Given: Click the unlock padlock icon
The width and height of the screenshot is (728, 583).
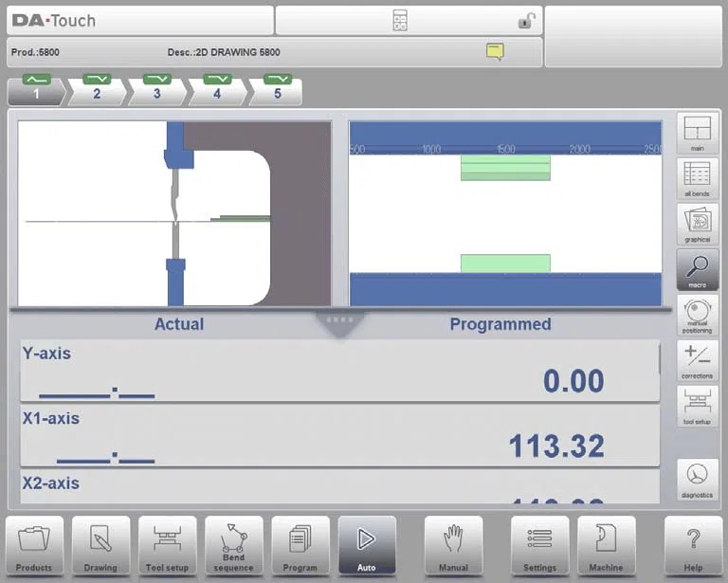Looking at the screenshot, I should pyautogui.click(x=526, y=21).
